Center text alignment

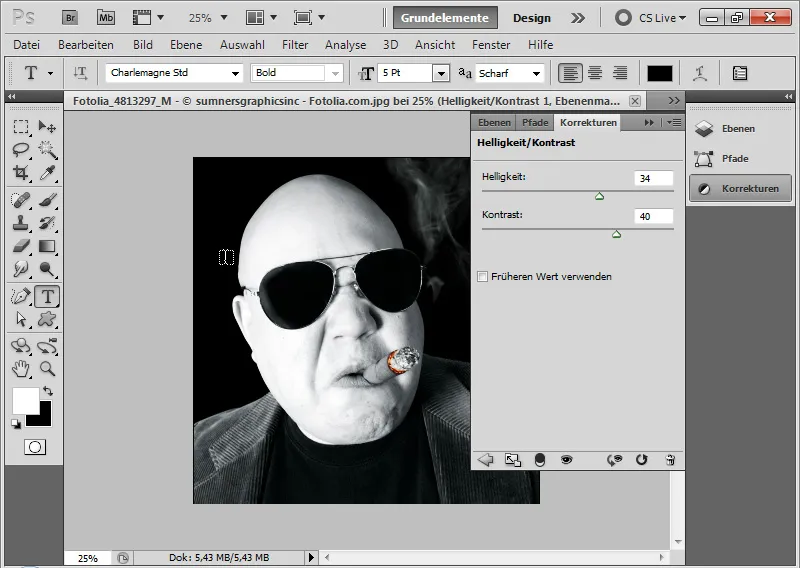tap(595, 73)
